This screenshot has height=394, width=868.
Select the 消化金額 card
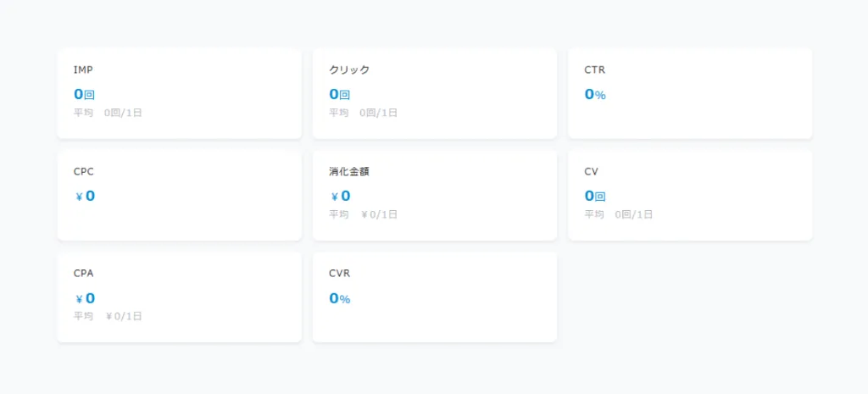tap(435, 196)
